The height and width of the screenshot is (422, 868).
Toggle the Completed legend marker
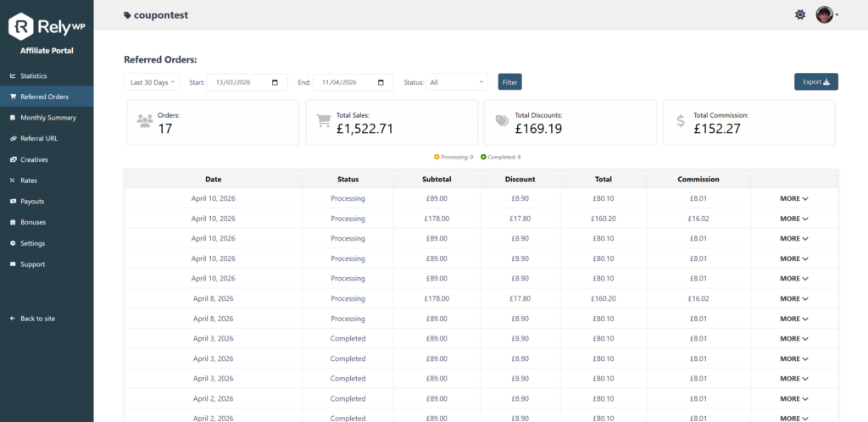483,157
